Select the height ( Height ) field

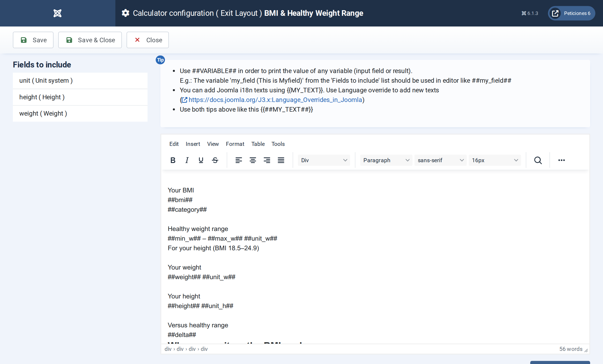[80, 97]
